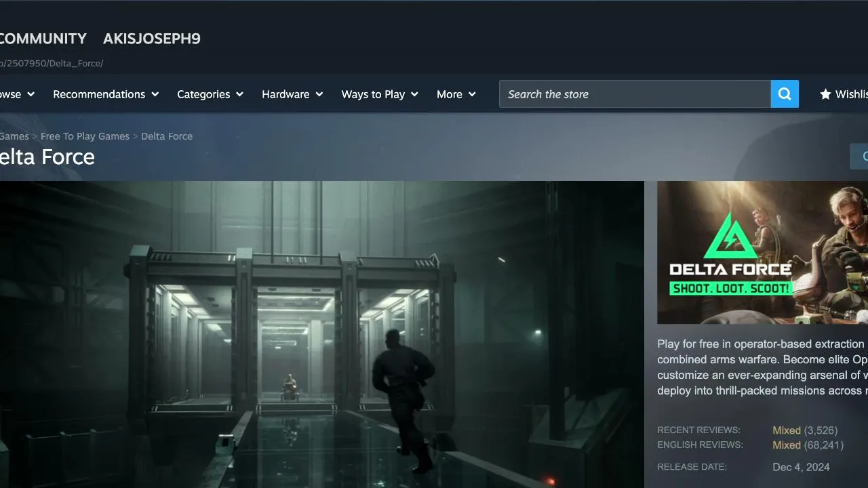The image size is (868, 488).
Task: Open the AKISJOSEPH9 profile menu
Action: (x=152, y=39)
